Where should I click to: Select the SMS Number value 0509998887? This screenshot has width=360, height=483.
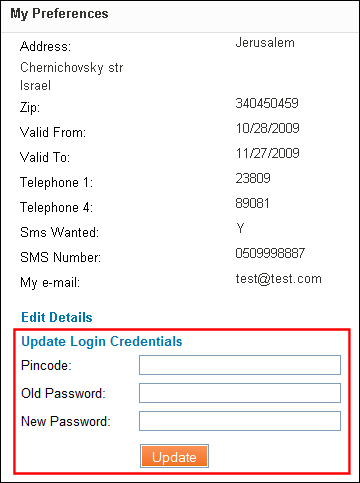pyautogui.click(x=270, y=253)
